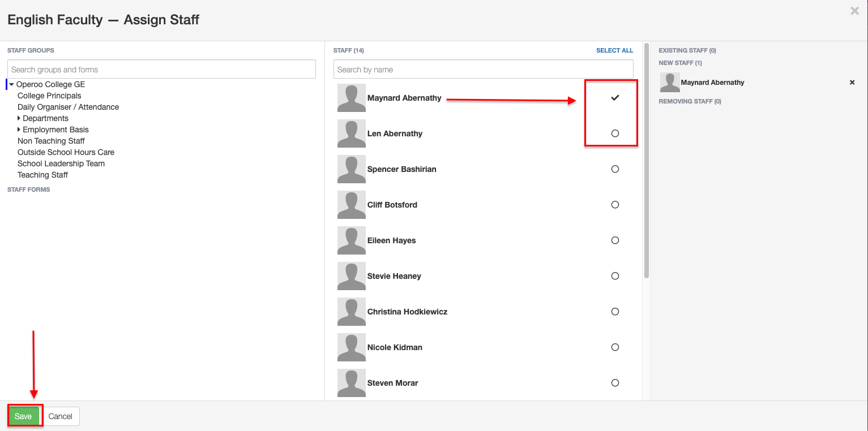
Task: Click Maynard Abernathy's avatar in staff list
Action: tap(351, 98)
